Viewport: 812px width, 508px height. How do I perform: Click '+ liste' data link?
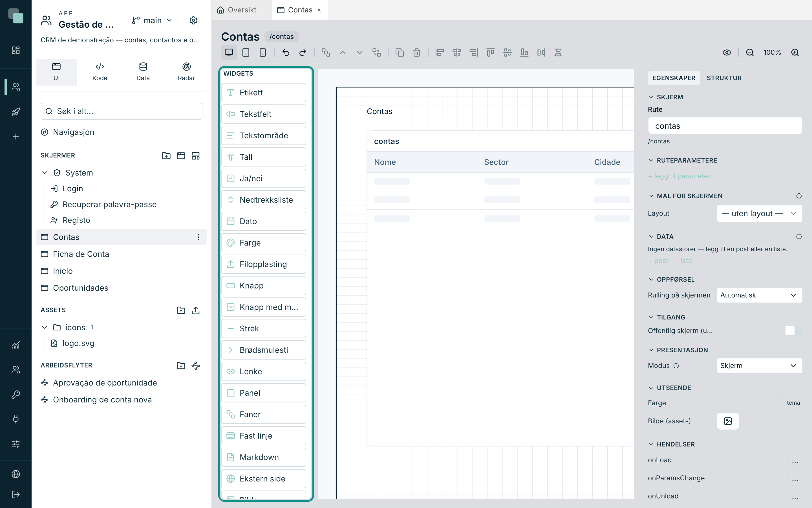[683, 261]
